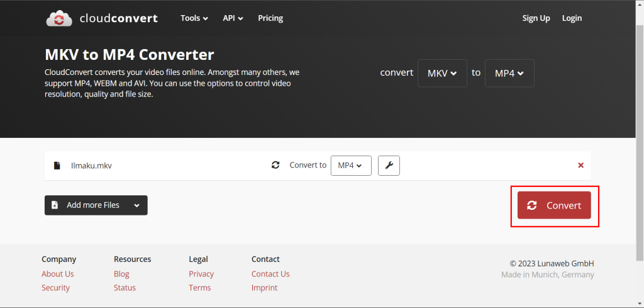Visit the Contact Us footer link

click(x=270, y=274)
